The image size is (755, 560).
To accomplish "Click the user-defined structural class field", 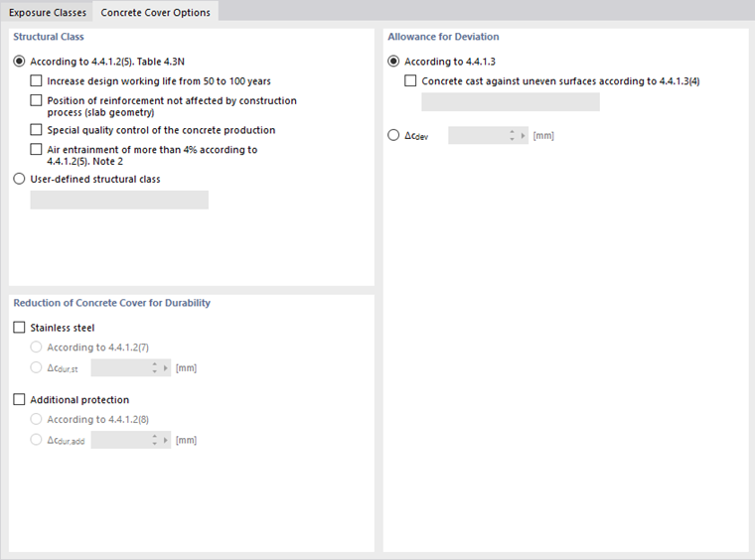I will pos(119,200).
